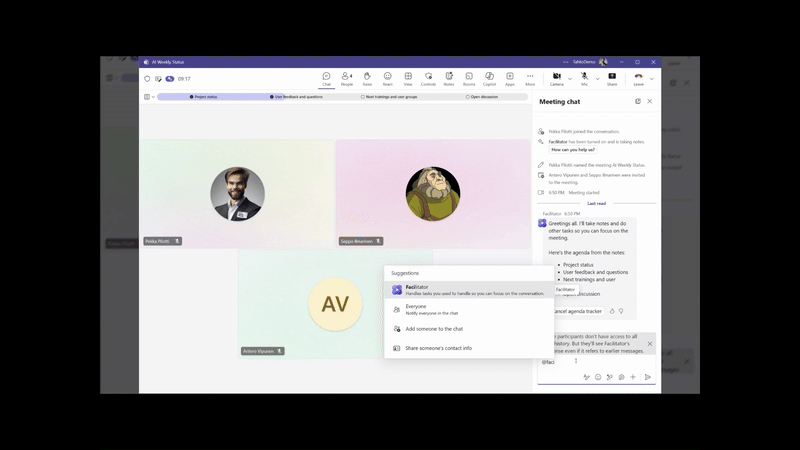The width and height of the screenshot is (800, 450).
Task: Raise your hand in the meeting
Action: click(367, 78)
